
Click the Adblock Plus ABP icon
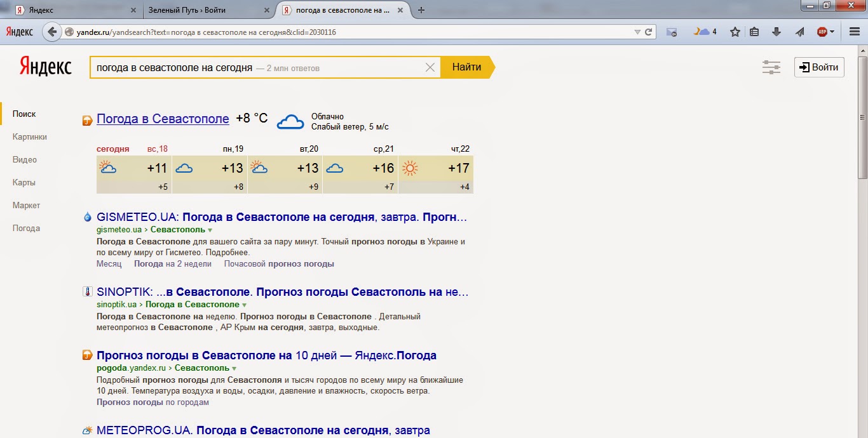pos(822,32)
